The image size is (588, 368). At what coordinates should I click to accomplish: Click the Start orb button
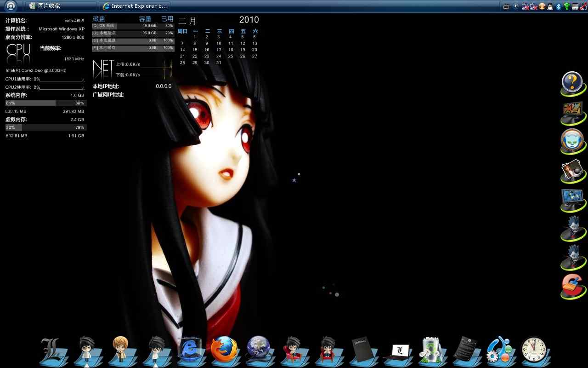click(11, 6)
